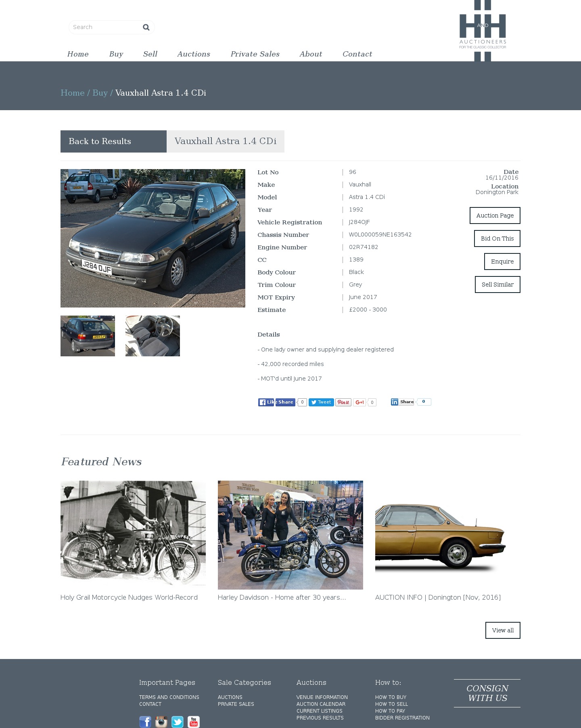View the interior seats thumbnail
Image resolution: width=581 pixels, height=728 pixels.
153,336
